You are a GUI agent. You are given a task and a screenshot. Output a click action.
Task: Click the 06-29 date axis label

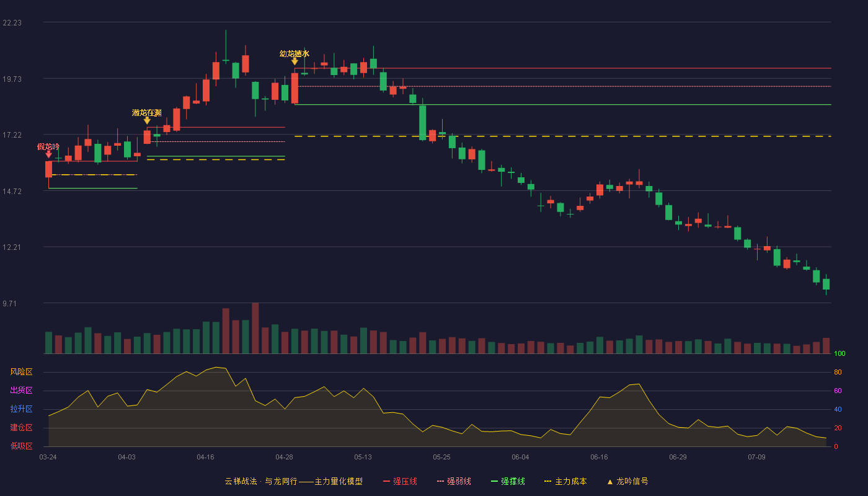pyautogui.click(x=678, y=457)
